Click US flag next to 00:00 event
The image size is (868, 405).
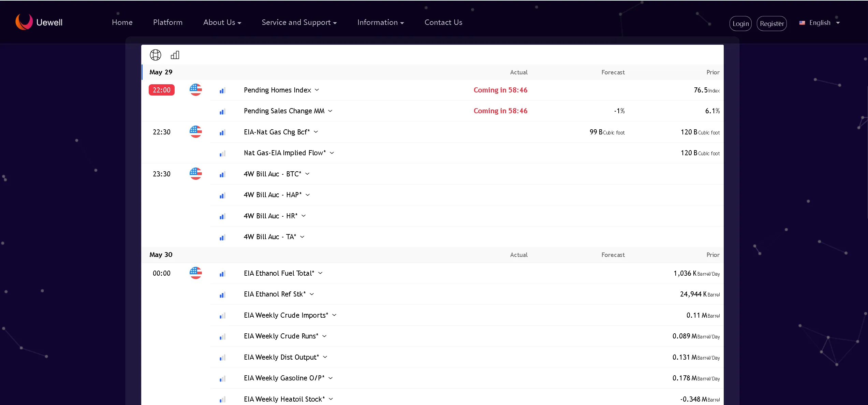pos(195,273)
